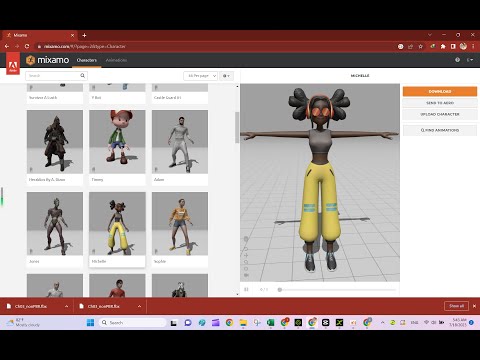Viewport: 480px width, 360px height.
Task: Click the share page icon in address bar
Action: point(411,46)
